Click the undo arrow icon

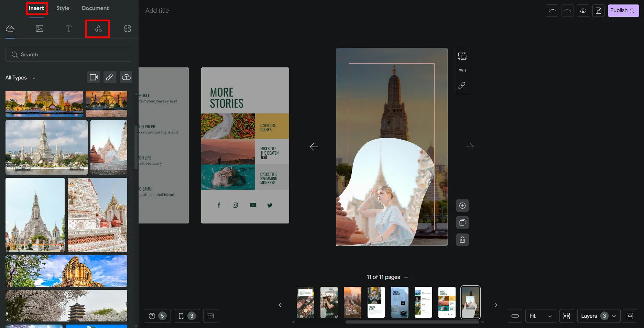[x=552, y=11]
